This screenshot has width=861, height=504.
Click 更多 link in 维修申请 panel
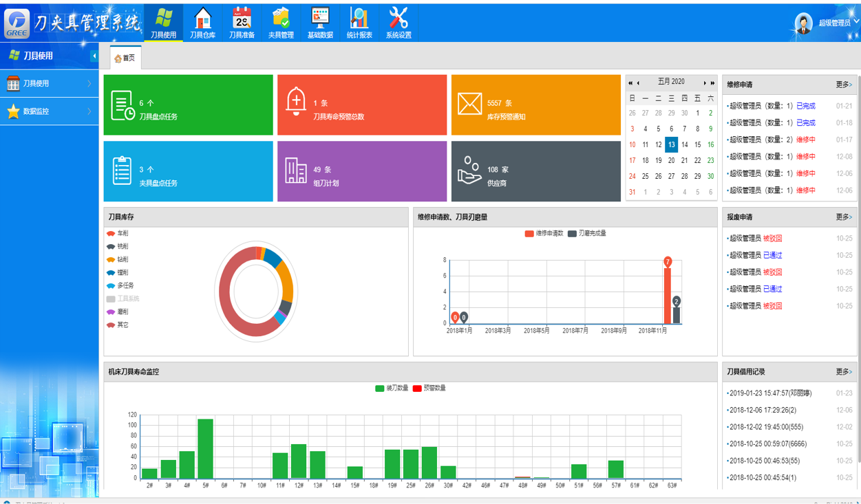pos(843,85)
